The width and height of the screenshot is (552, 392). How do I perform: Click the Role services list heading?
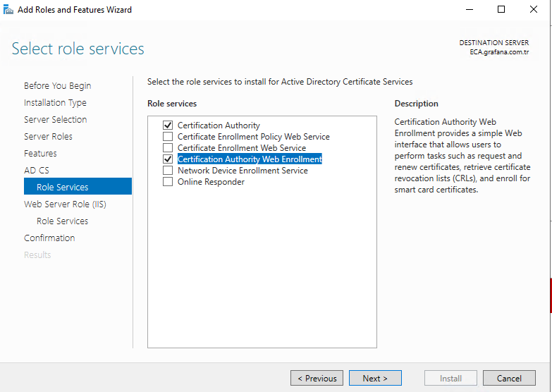[x=172, y=104]
